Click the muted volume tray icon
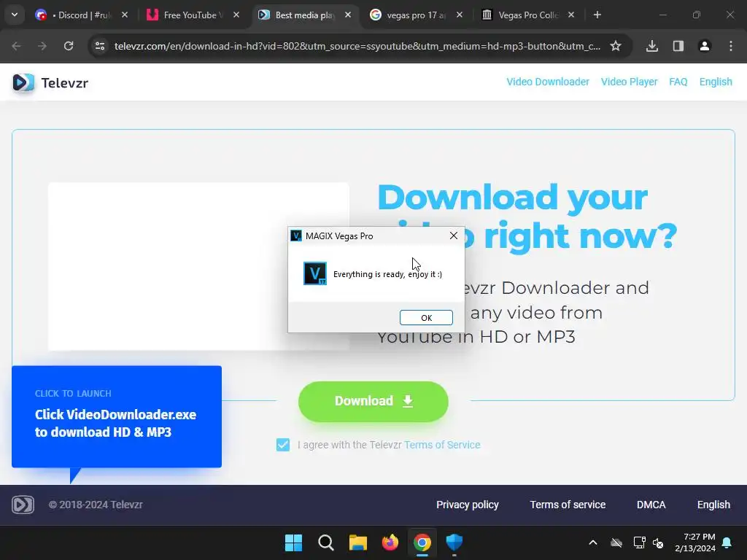Viewport: 747px width, 560px height. 658,542
